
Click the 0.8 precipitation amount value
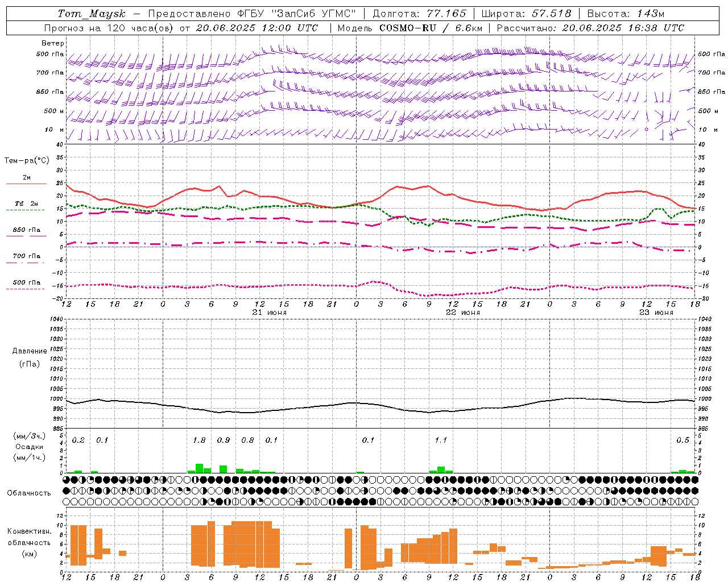(247, 440)
